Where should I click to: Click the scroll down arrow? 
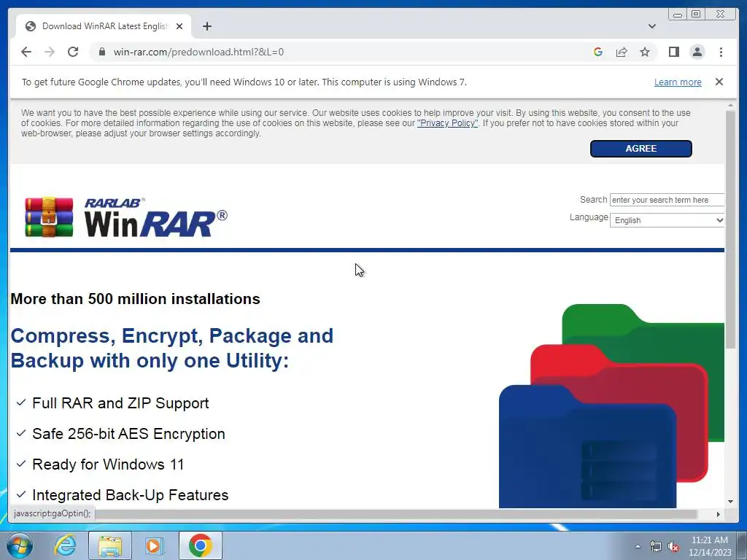[730, 502]
